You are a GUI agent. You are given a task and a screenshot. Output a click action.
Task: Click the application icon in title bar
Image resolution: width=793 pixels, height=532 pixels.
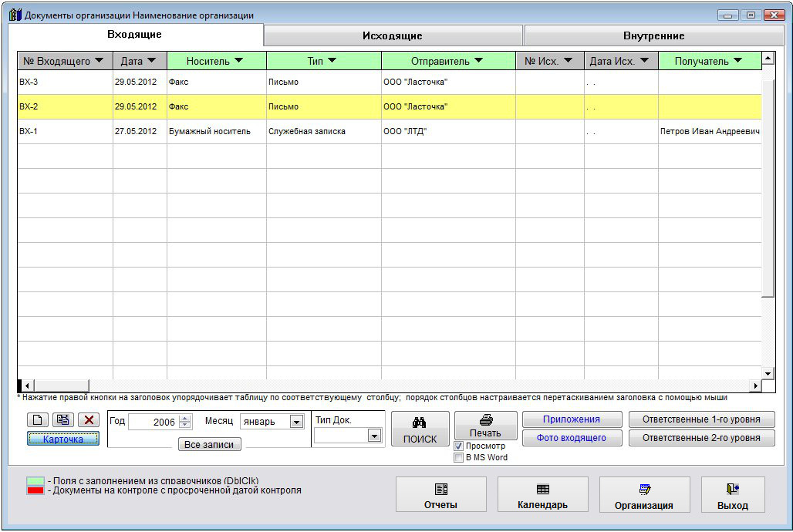[x=15, y=15]
